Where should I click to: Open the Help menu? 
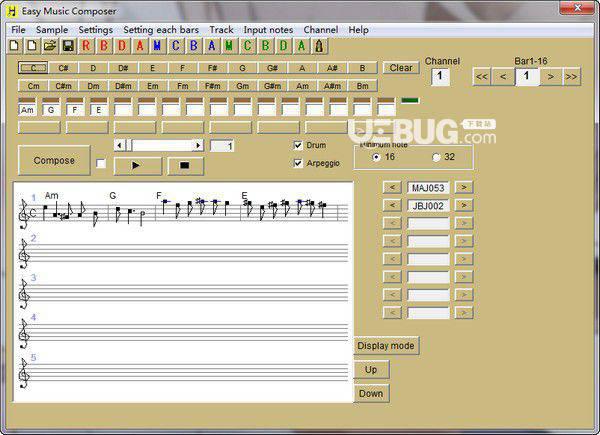[359, 30]
